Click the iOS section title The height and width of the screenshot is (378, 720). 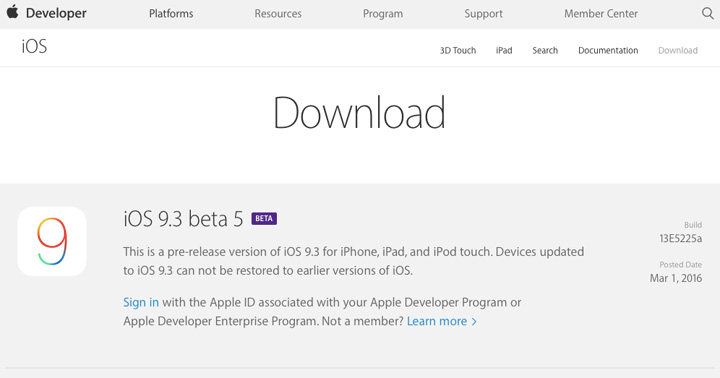[x=34, y=46]
